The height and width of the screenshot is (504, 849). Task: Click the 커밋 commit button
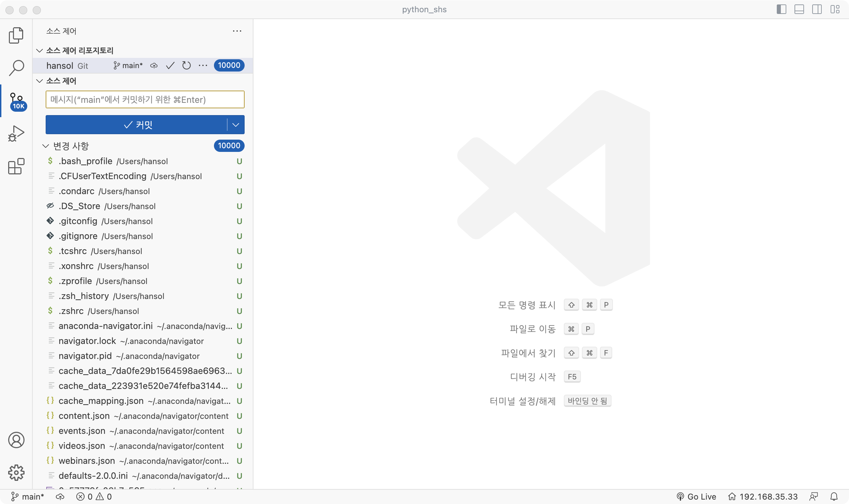(136, 125)
